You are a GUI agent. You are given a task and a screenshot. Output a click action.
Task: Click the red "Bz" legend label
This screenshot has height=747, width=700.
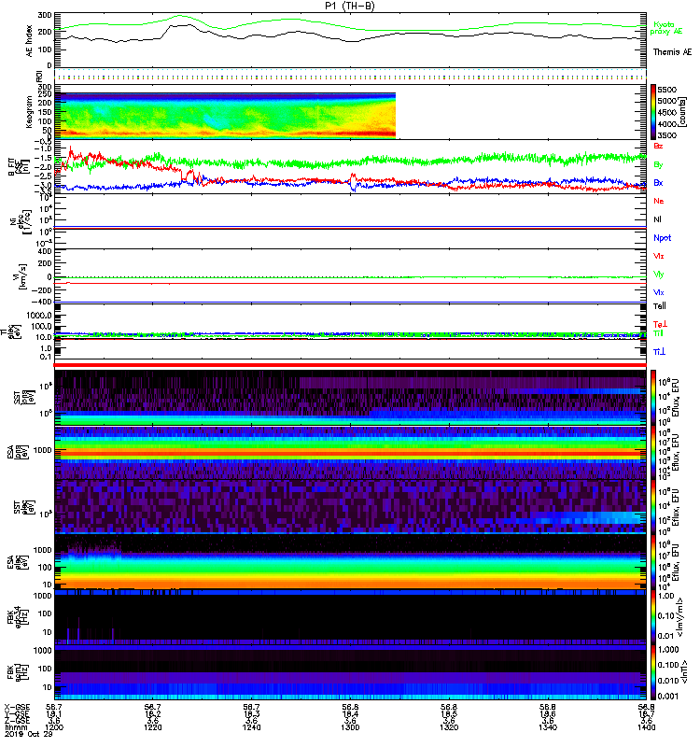pyautogui.click(x=658, y=146)
